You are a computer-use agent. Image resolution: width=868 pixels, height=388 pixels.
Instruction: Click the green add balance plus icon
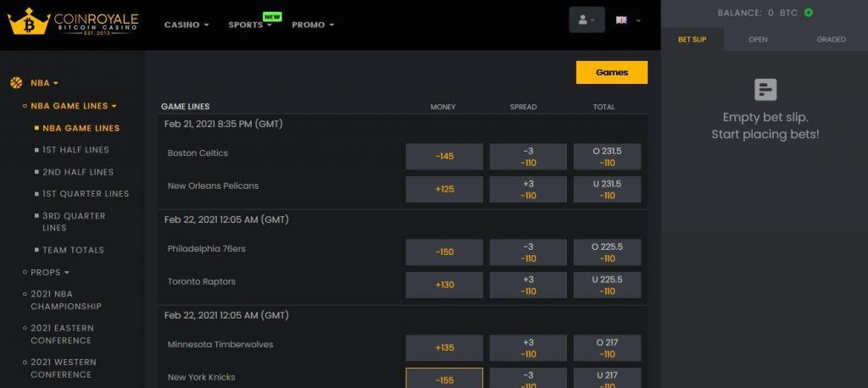click(808, 12)
